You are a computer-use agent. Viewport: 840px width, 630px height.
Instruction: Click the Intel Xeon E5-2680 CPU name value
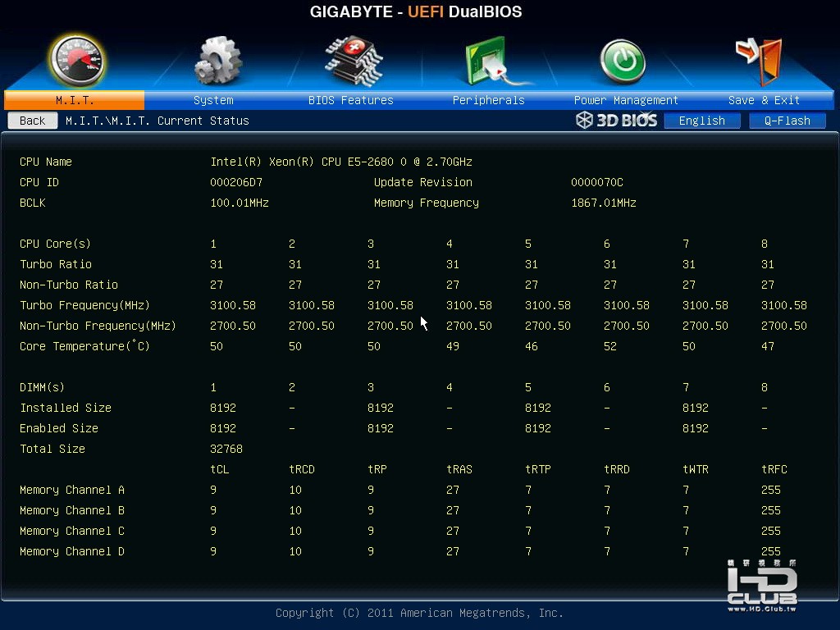(x=341, y=162)
